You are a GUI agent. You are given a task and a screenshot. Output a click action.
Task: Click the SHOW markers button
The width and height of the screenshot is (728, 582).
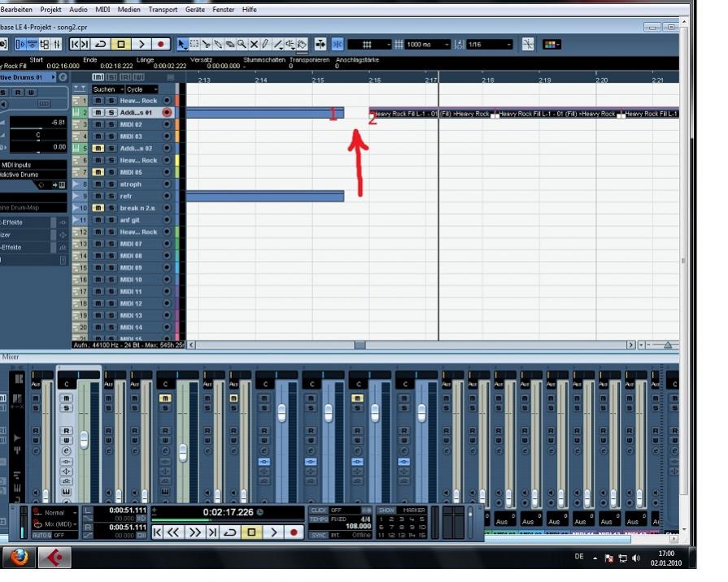[x=386, y=510]
